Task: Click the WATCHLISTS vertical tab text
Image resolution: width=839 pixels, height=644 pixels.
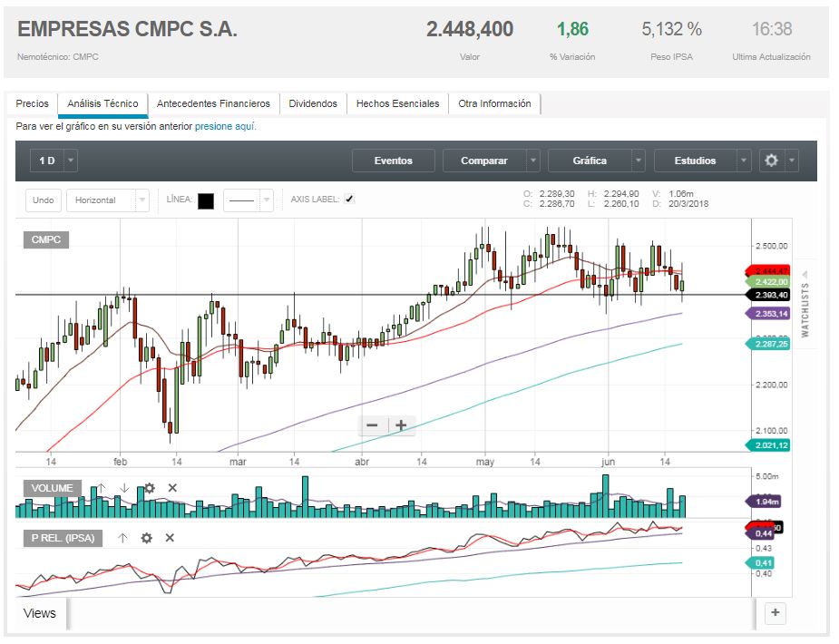Action: (x=805, y=309)
